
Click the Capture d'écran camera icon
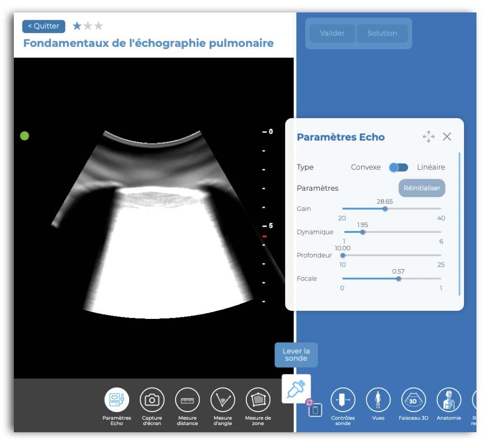[152, 400]
